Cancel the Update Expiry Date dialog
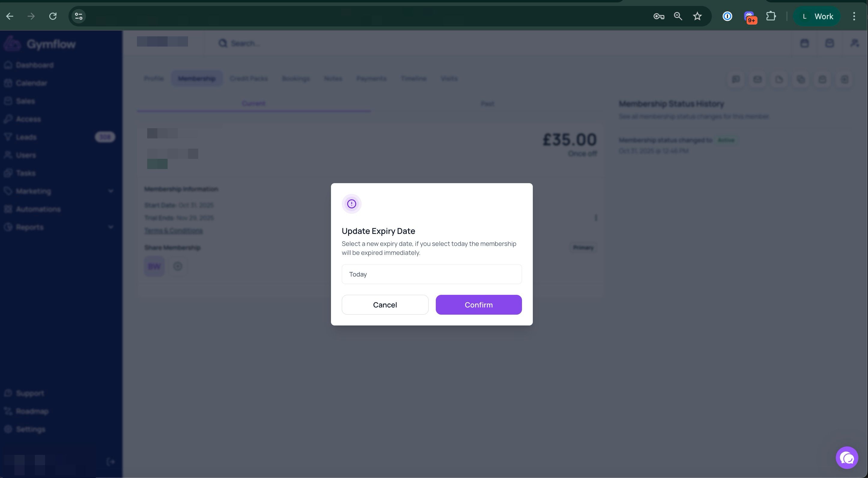This screenshot has width=868, height=478. coord(385,304)
